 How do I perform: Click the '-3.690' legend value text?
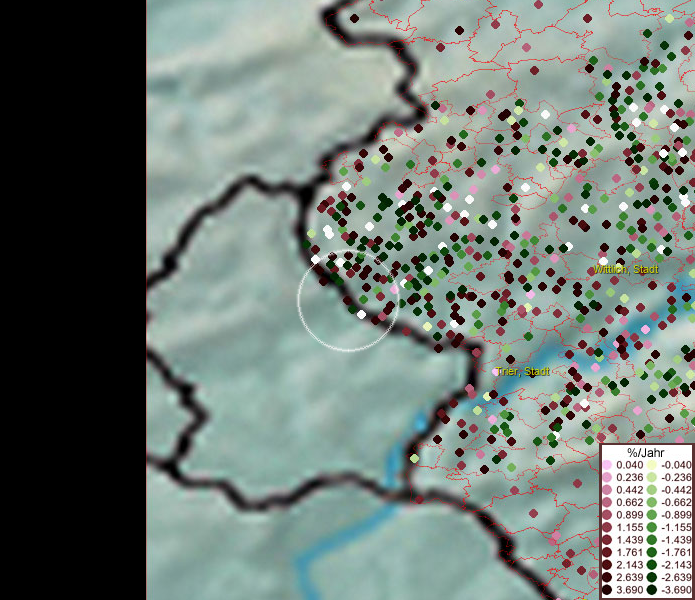pyautogui.click(x=676, y=590)
